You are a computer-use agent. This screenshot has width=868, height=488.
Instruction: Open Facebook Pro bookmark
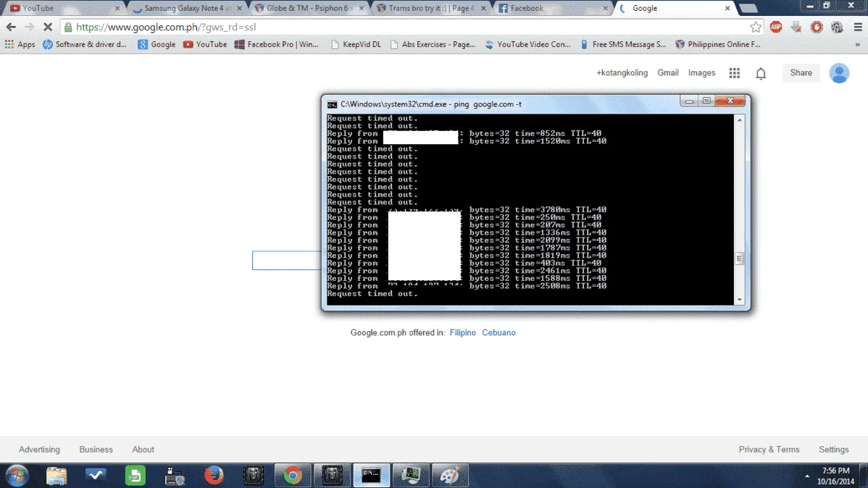coord(277,44)
